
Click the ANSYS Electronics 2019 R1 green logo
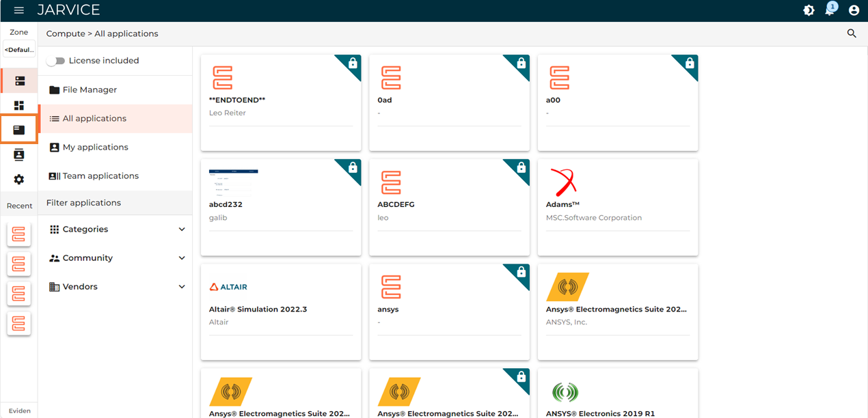(565, 392)
